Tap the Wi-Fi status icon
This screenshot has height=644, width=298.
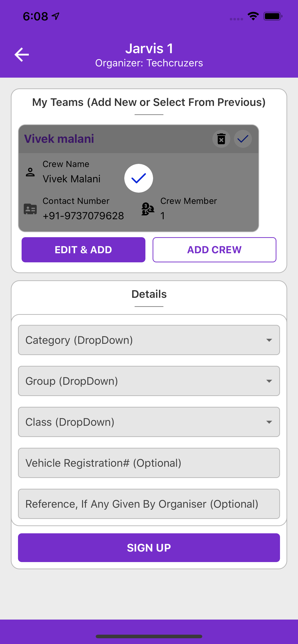click(x=253, y=16)
